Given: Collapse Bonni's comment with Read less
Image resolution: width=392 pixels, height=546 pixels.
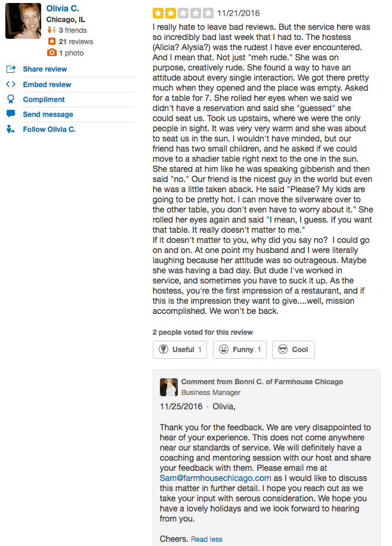Looking at the screenshot, I should coord(206,539).
